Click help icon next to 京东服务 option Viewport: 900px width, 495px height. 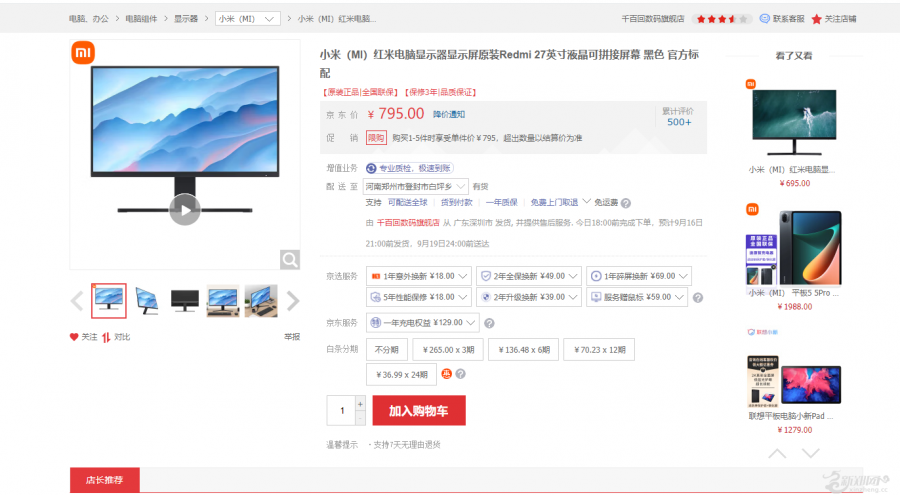click(x=489, y=323)
